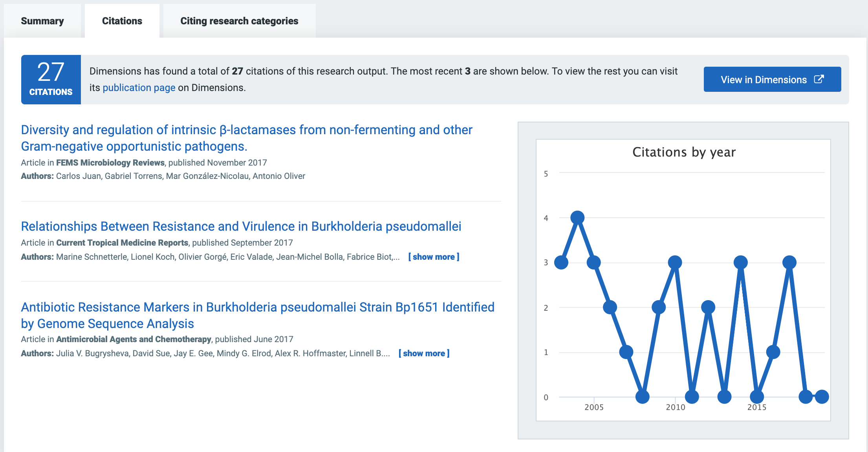Switch to Citing research categories tab

[x=239, y=21]
